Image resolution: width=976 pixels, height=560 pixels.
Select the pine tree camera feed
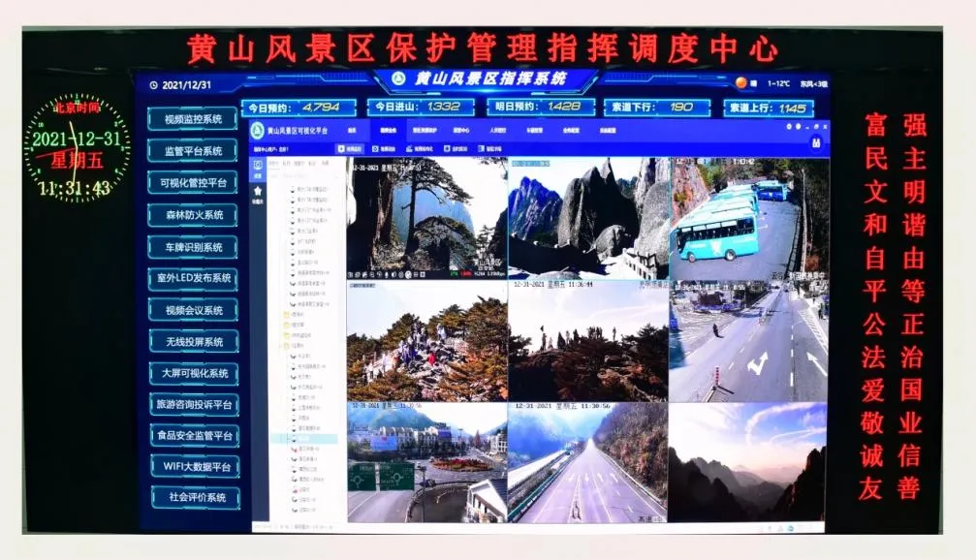click(x=427, y=218)
